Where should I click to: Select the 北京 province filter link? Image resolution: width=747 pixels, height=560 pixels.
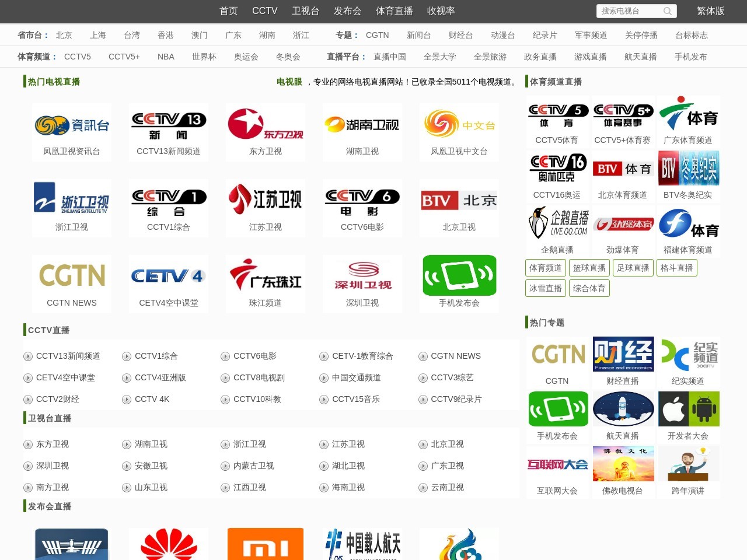tap(64, 35)
